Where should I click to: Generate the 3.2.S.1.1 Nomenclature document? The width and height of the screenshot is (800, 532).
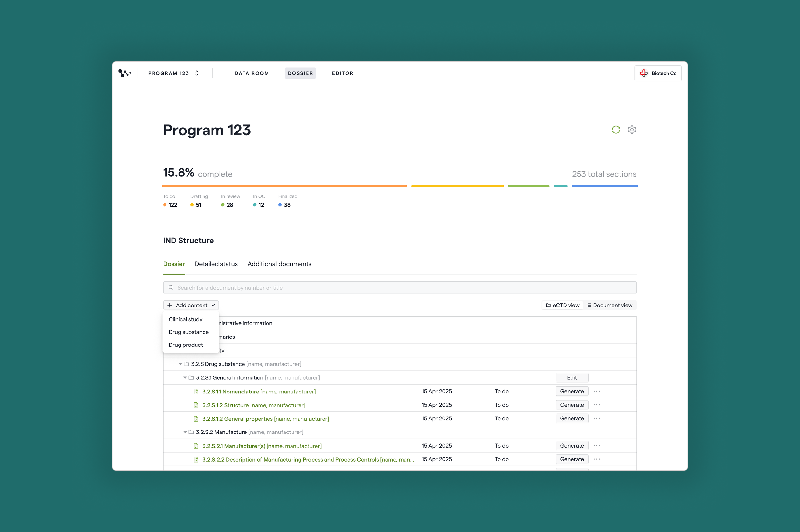point(572,391)
